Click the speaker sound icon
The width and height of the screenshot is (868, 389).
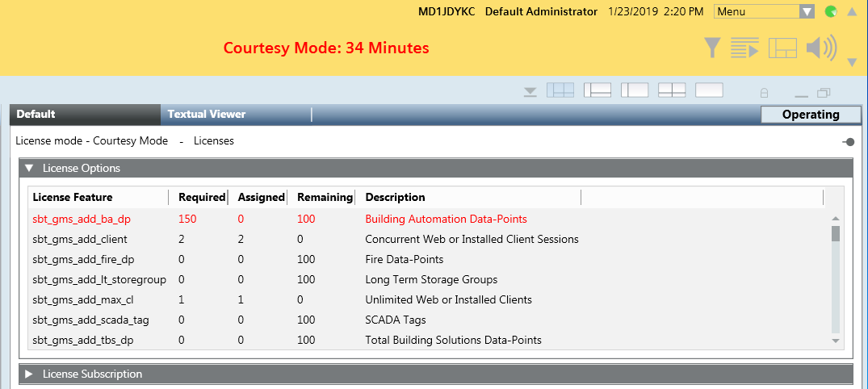(x=821, y=48)
